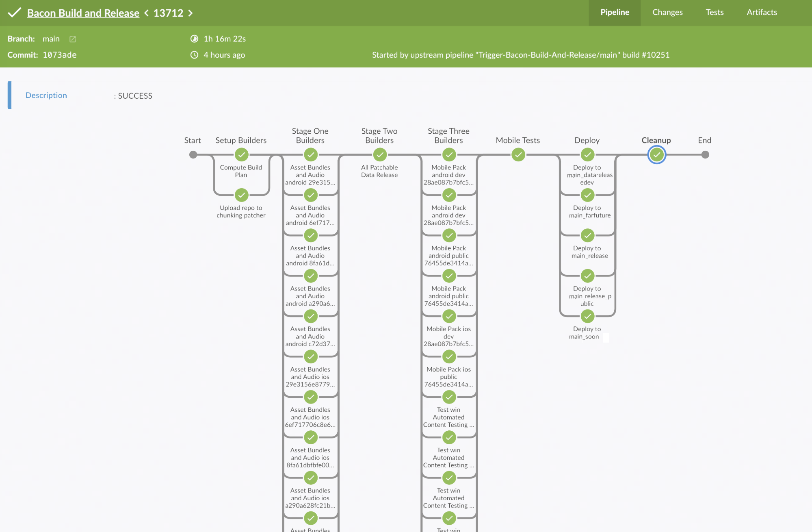The image size is (812, 532).
Task: Click Deploy to main_soon node
Action: pyautogui.click(x=587, y=316)
